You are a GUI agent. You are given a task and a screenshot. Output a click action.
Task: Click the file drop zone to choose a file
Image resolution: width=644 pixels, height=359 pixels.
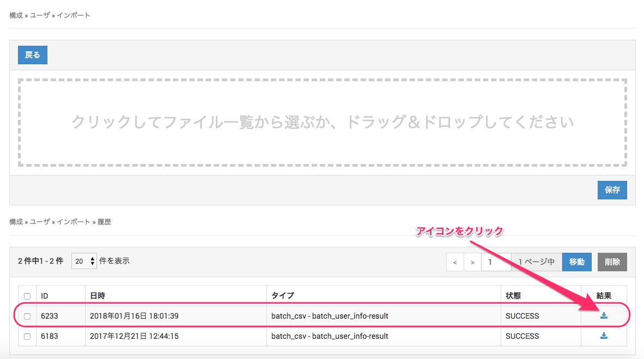322,122
